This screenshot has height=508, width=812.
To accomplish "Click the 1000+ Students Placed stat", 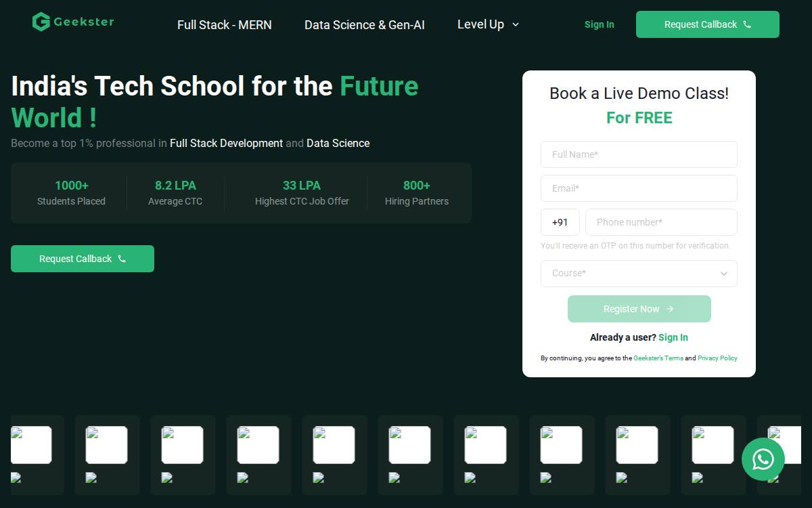I will point(72,192).
